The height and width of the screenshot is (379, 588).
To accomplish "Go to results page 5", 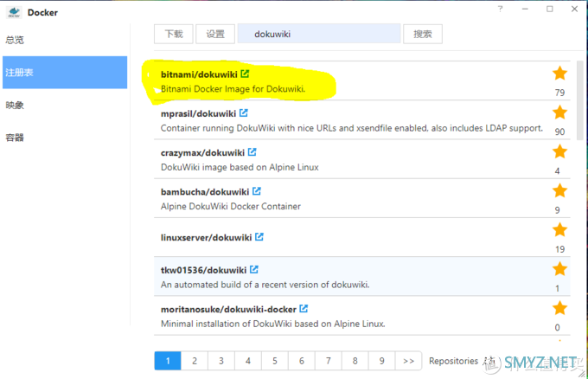I will click(x=275, y=361).
